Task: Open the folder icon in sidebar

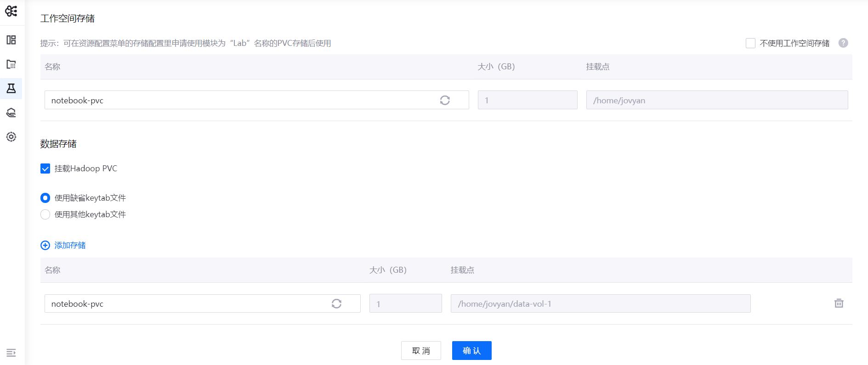Action: pyautogui.click(x=11, y=64)
